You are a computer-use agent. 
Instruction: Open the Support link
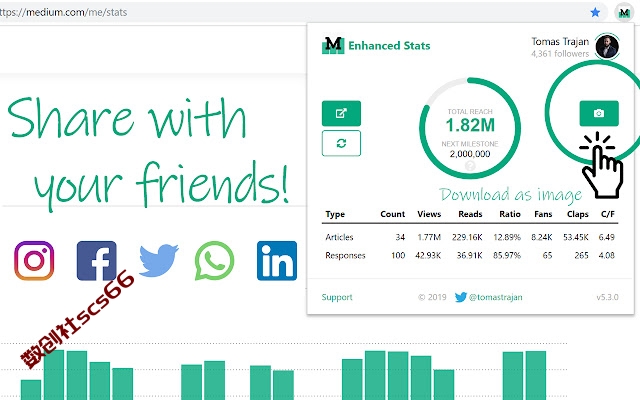point(337,297)
